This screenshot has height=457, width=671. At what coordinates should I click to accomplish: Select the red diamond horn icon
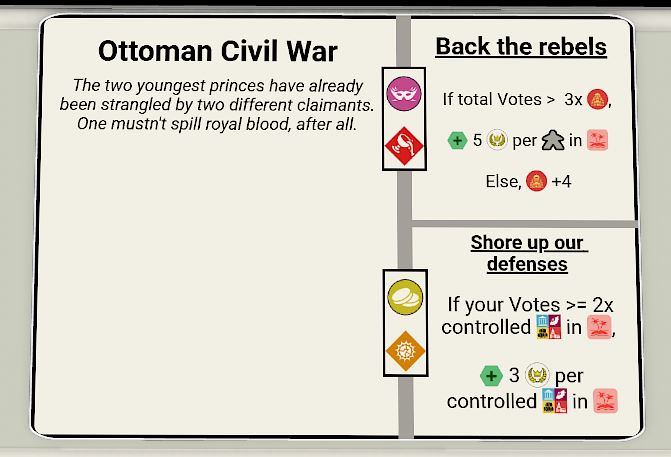coord(404,147)
